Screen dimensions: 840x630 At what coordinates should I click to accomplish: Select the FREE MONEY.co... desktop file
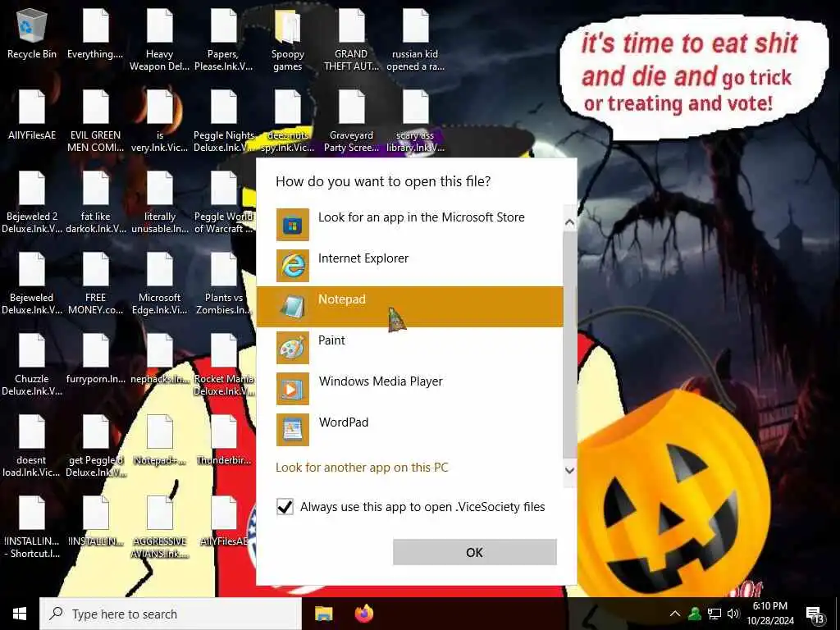(95, 284)
